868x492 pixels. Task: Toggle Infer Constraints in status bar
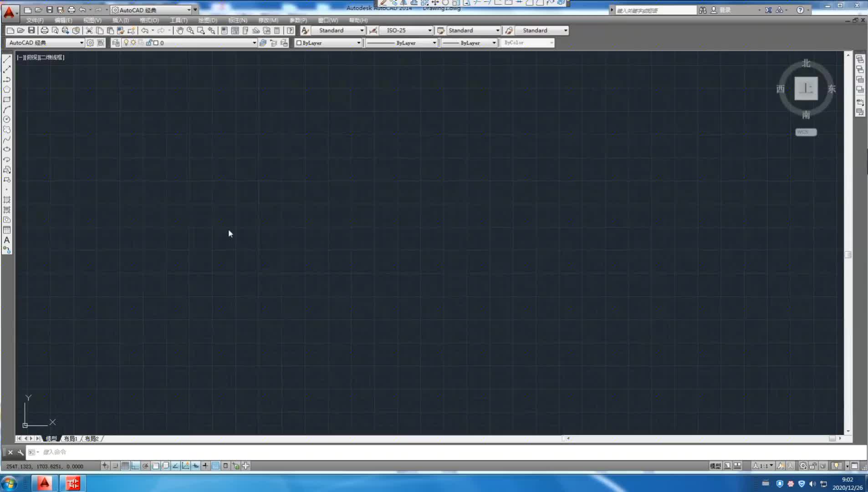pos(105,466)
